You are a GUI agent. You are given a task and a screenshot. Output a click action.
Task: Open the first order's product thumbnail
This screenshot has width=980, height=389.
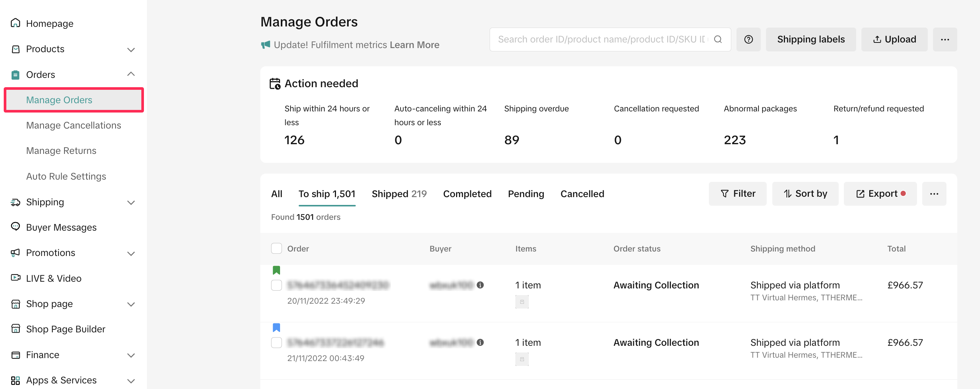tap(522, 302)
